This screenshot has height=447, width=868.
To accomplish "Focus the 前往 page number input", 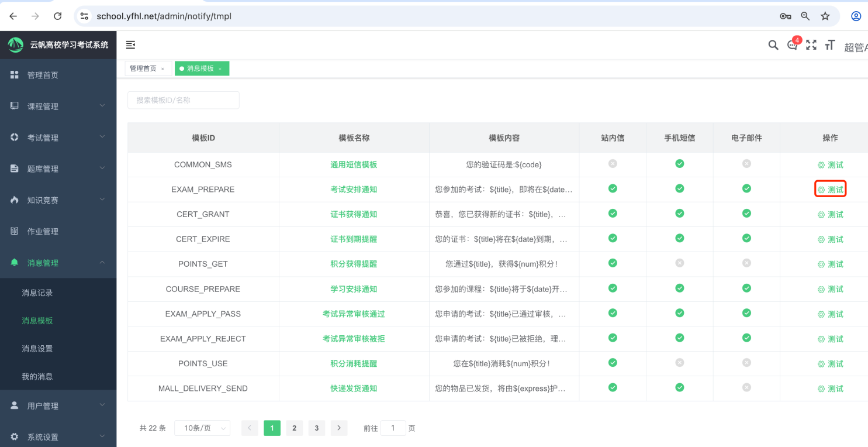I will [x=393, y=428].
